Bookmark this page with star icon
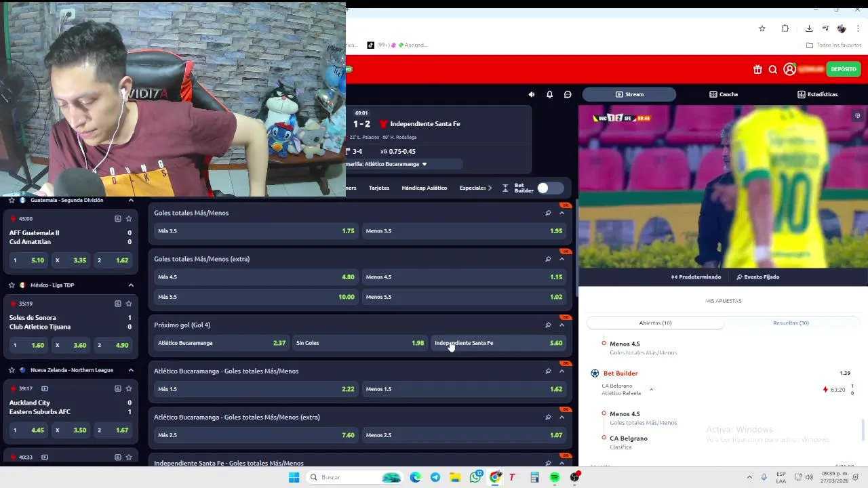Image resolution: width=868 pixels, height=488 pixels. [x=762, y=28]
